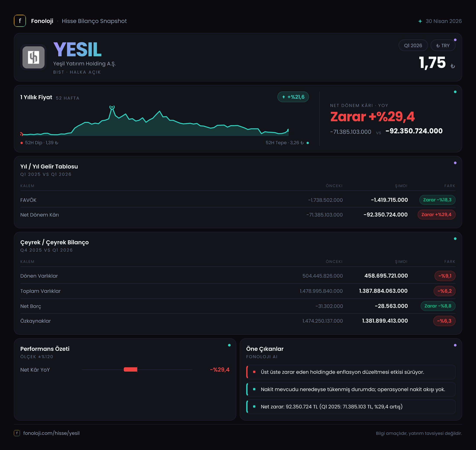Click the -92.350.724.000 value in YoY card

[414, 131]
